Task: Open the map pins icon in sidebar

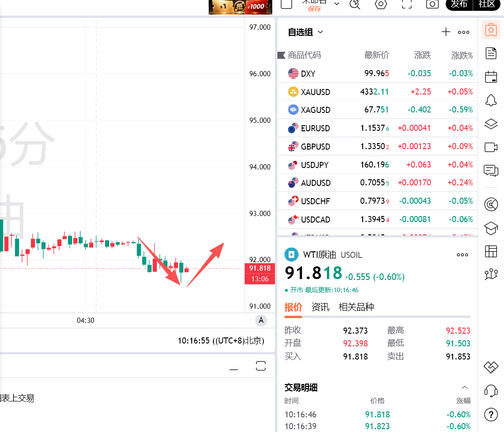Action: [491, 274]
